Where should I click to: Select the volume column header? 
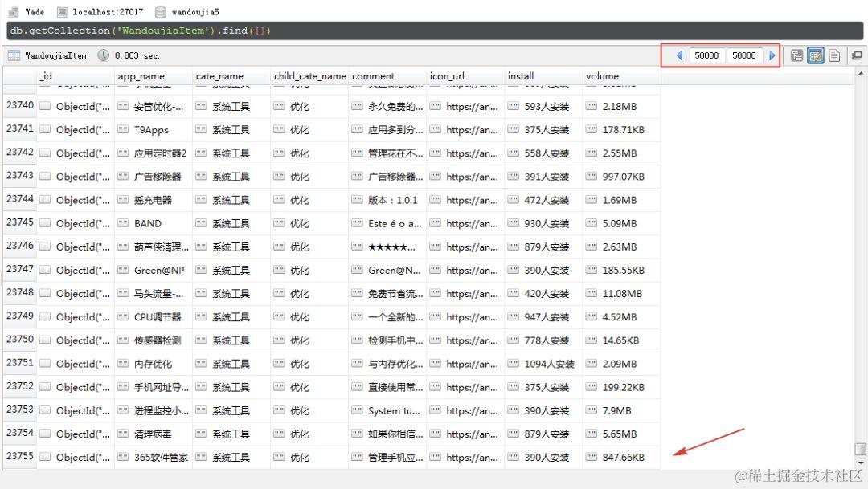coord(621,76)
